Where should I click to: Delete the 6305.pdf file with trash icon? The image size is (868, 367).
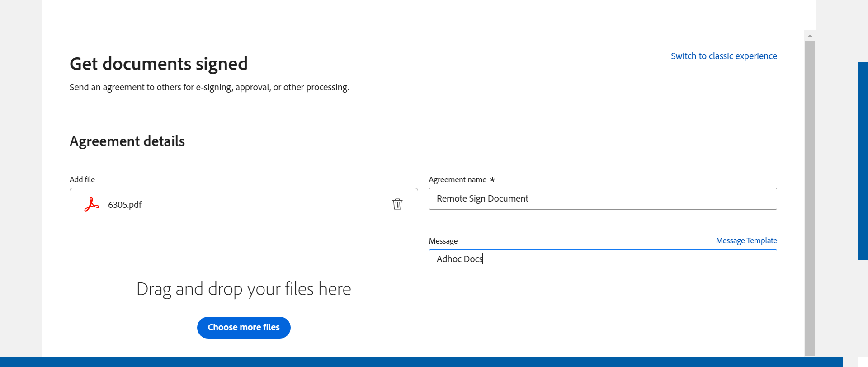click(397, 204)
